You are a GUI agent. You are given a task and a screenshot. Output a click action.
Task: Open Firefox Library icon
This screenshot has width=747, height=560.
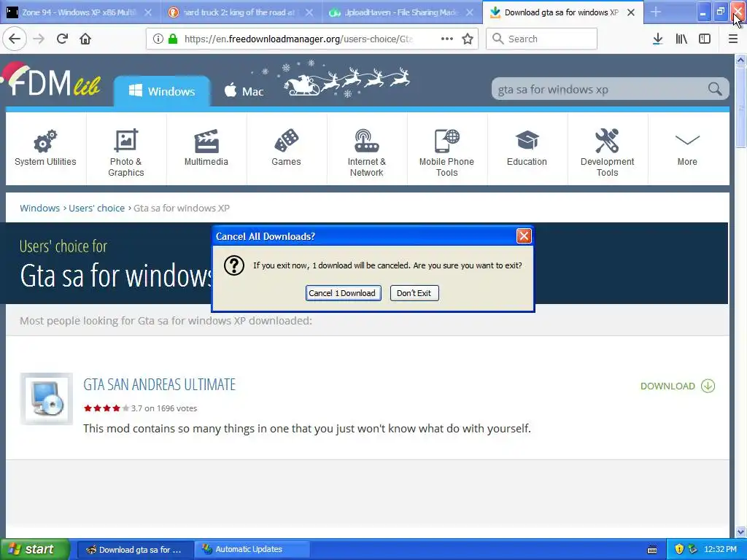pos(681,39)
